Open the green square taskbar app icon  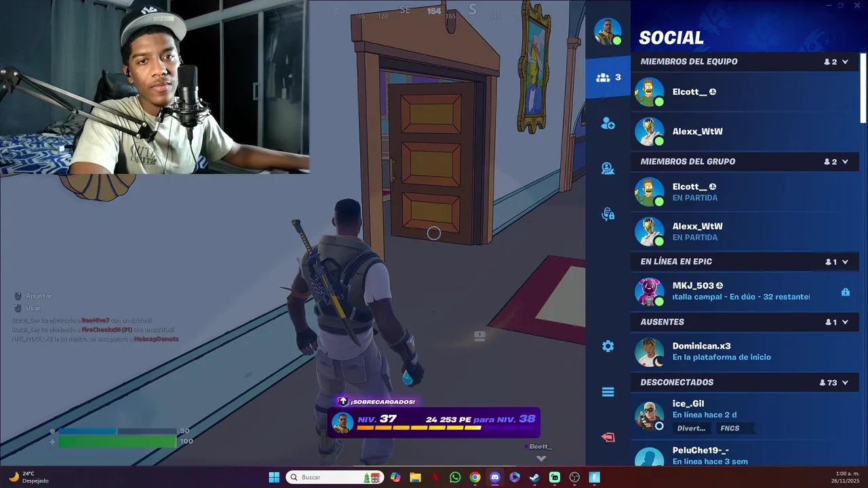pos(555,478)
